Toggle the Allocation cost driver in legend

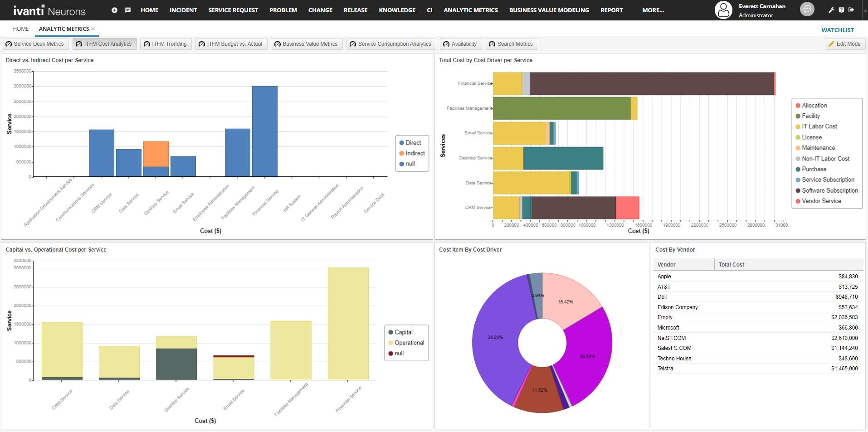click(814, 105)
